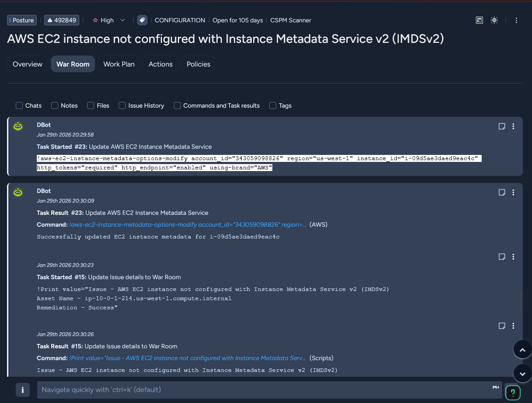The image size is (532, 403).
Task: Jump down using the round down-arrow button
Action: 522,373
